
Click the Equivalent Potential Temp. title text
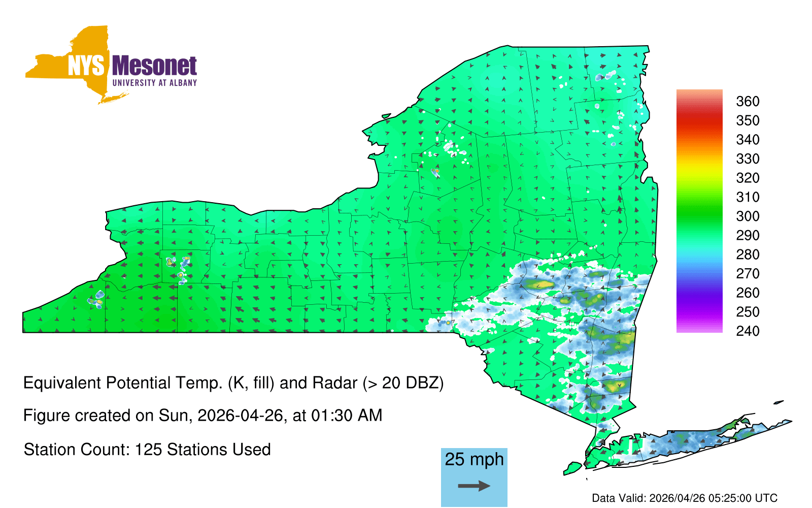pos(233,383)
